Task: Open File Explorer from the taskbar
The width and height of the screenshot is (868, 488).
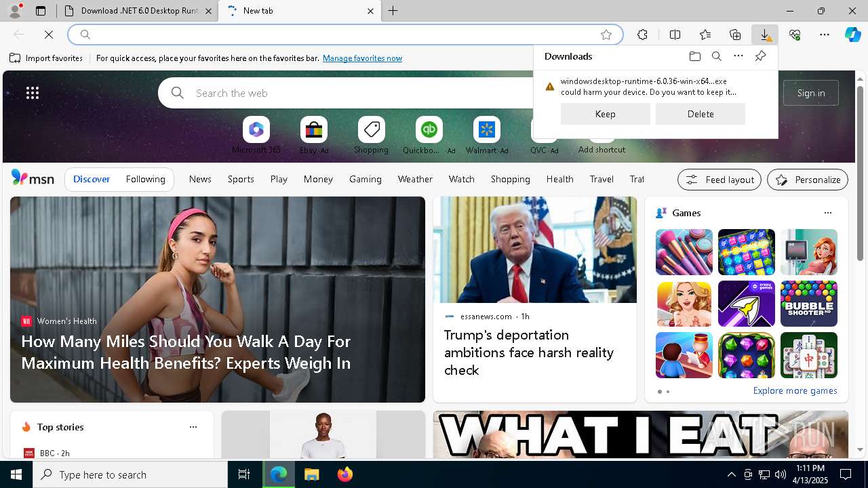Action: coord(311,474)
